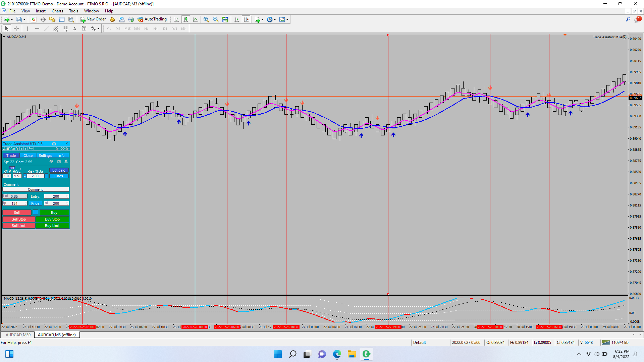Switch to the AUDCAD,M30 chart tab
The width and height of the screenshot is (644, 362).
click(x=18, y=335)
